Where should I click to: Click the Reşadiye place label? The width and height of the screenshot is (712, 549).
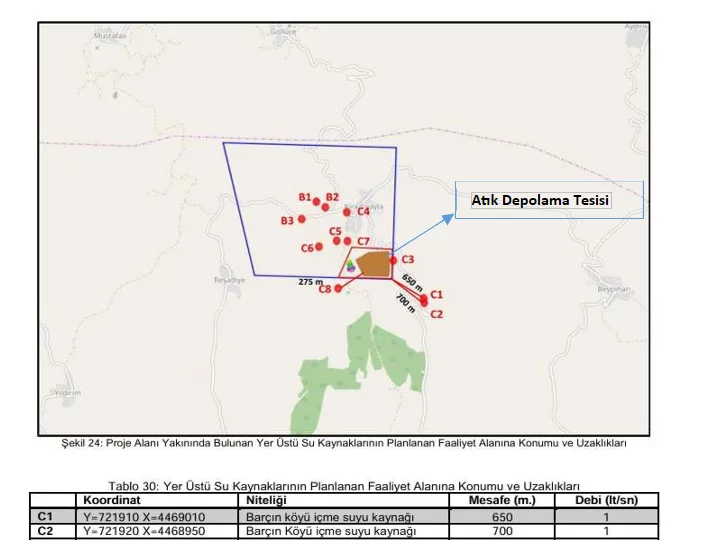coord(230,281)
